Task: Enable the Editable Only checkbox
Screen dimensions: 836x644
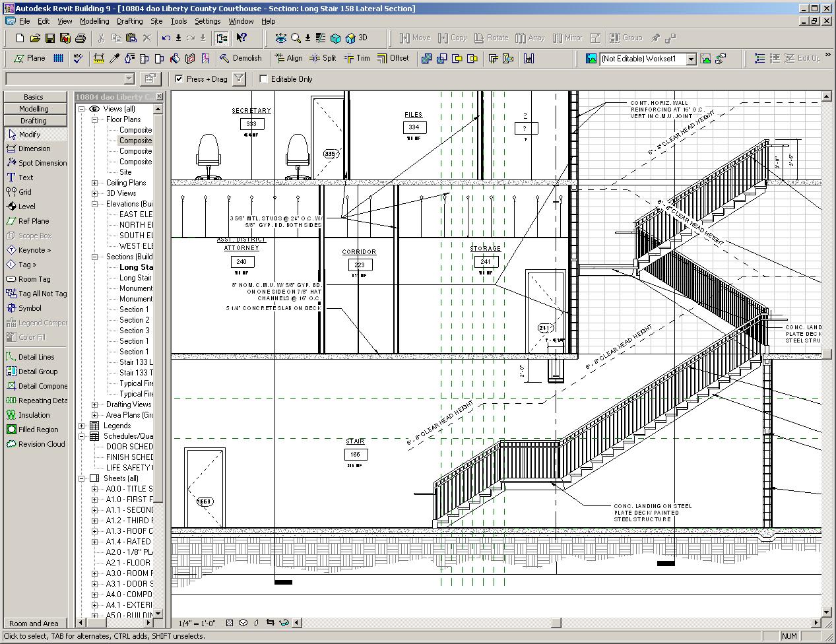Action: click(264, 79)
